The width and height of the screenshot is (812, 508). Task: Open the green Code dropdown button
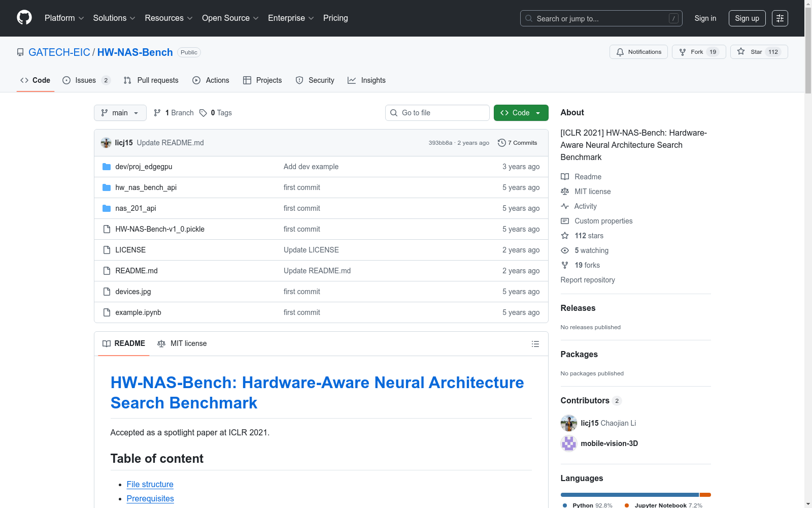521,113
